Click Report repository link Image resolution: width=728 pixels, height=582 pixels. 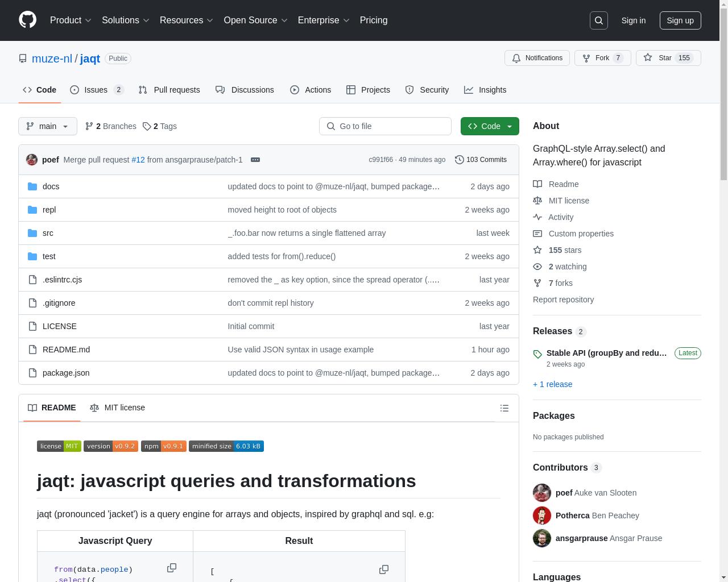(x=563, y=300)
